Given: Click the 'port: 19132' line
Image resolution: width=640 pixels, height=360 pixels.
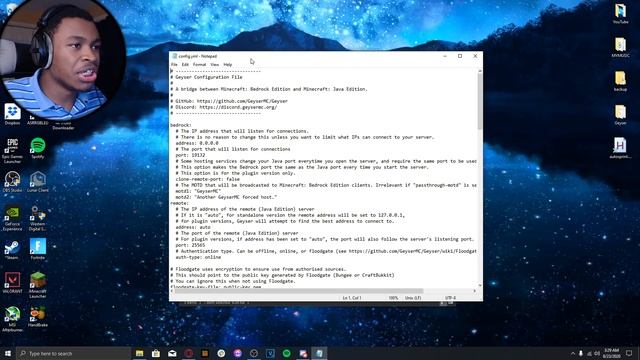Looking at the screenshot, I should [x=191, y=155].
